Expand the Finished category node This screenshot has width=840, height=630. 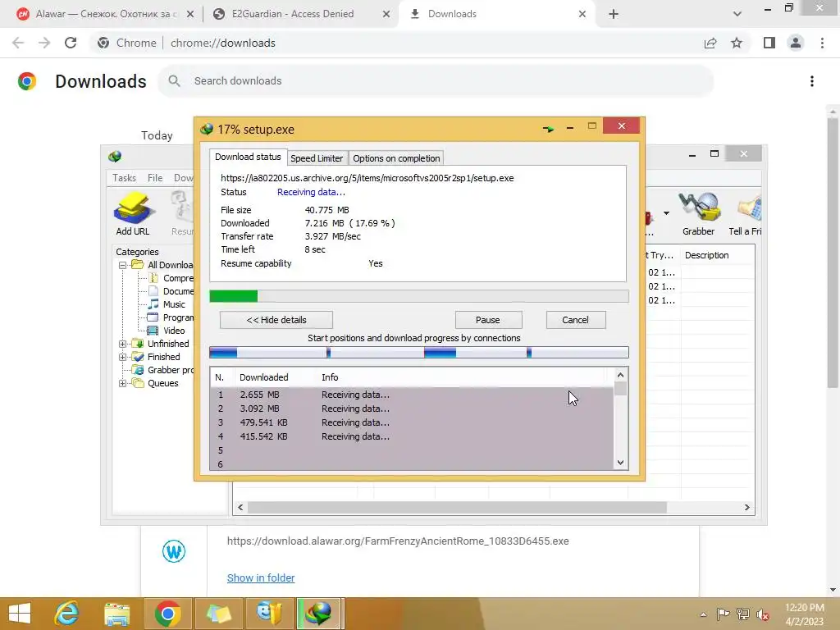point(123,357)
